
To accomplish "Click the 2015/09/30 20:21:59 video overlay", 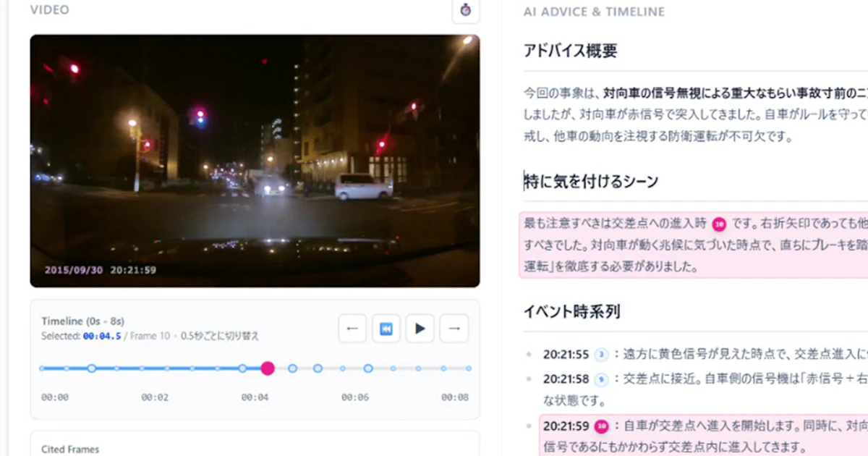I will tap(101, 270).
